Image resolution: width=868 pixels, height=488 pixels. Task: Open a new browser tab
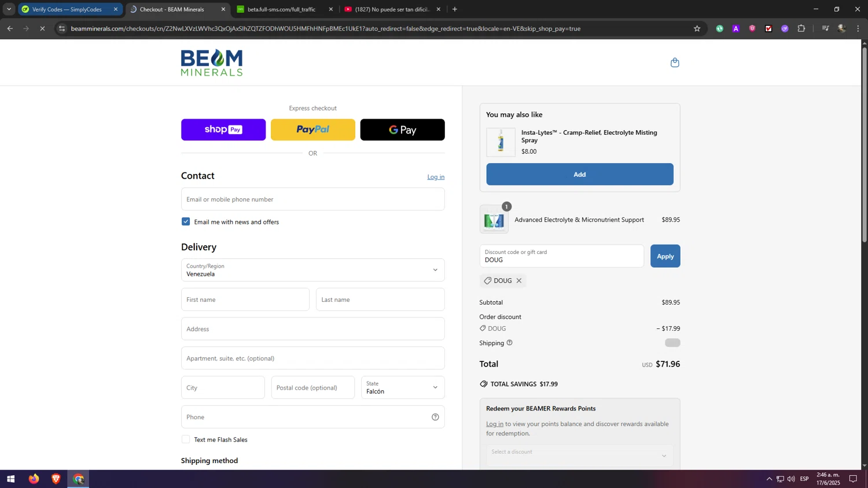pos(455,9)
